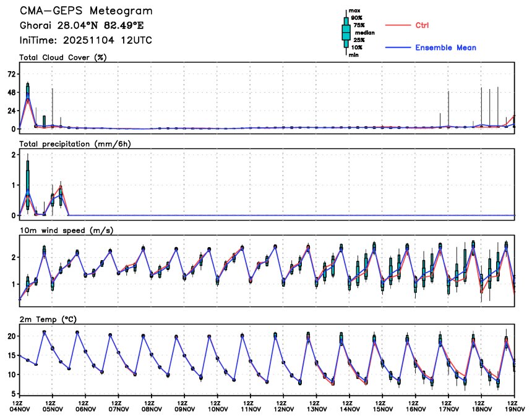
Task: Click the 12Z 10NOV date label
Action: click(218, 406)
